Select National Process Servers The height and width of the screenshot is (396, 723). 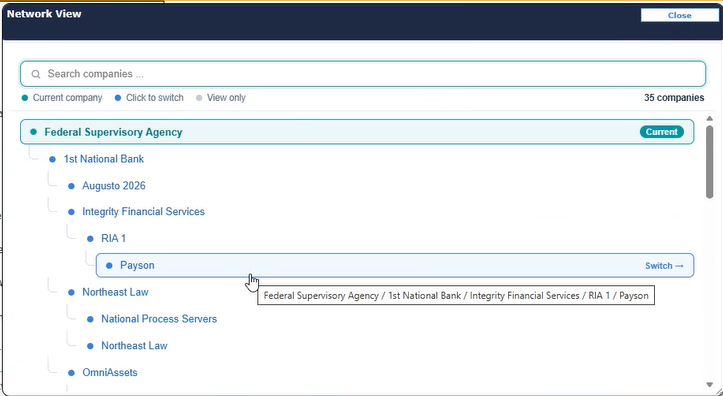pyautogui.click(x=159, y=319)
